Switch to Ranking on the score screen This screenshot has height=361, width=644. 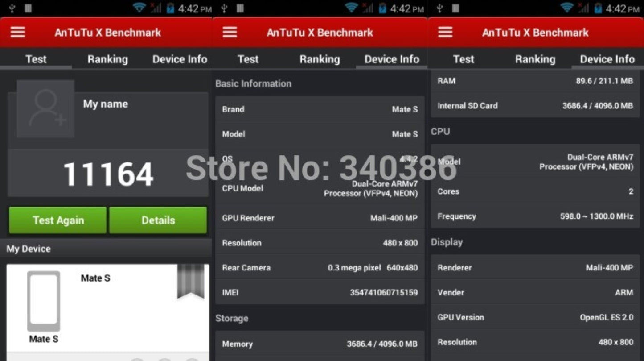click(x=107, y=59)
